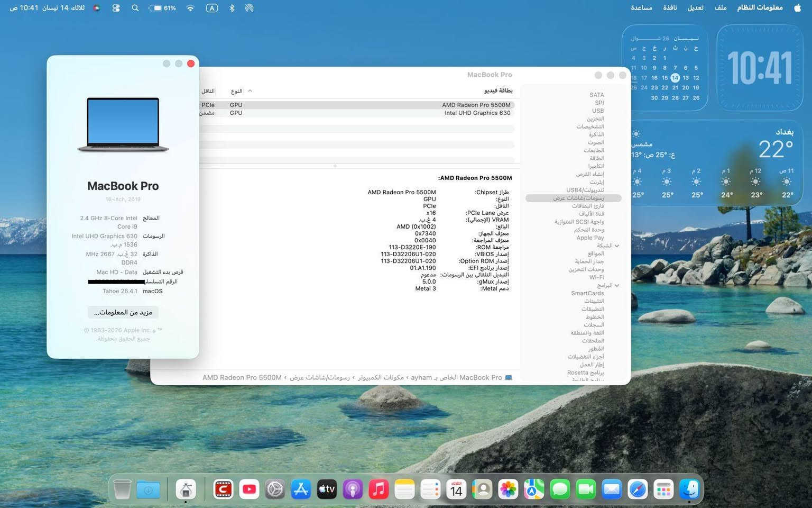Open the ملف menu
This screenshot has width=812, height=508.
click(721, 7)
